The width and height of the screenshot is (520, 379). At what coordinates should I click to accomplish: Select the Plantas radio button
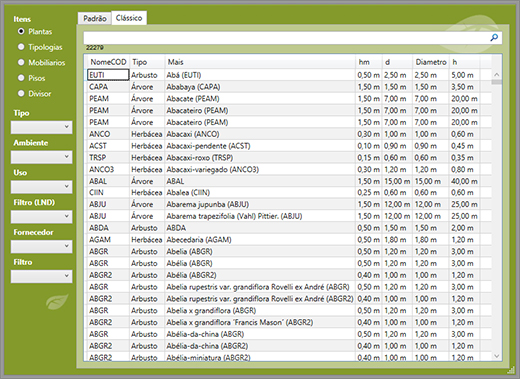coord(21,31)
